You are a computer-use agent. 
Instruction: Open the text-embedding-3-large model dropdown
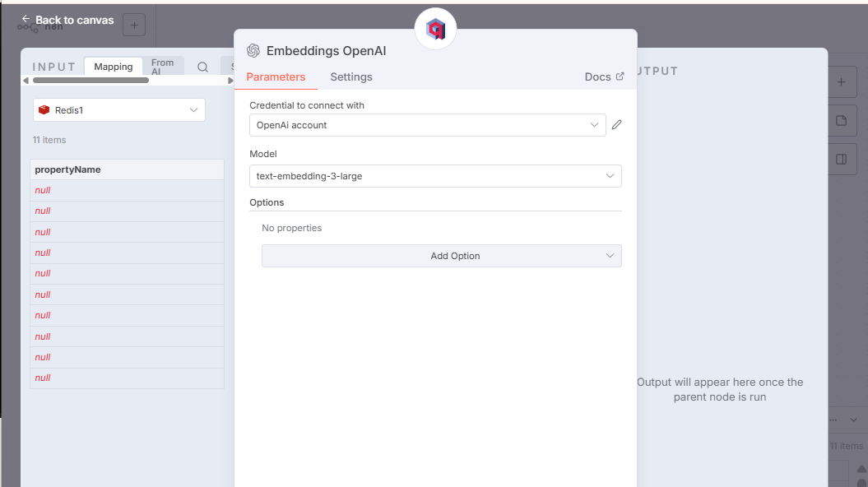[435, 176]
